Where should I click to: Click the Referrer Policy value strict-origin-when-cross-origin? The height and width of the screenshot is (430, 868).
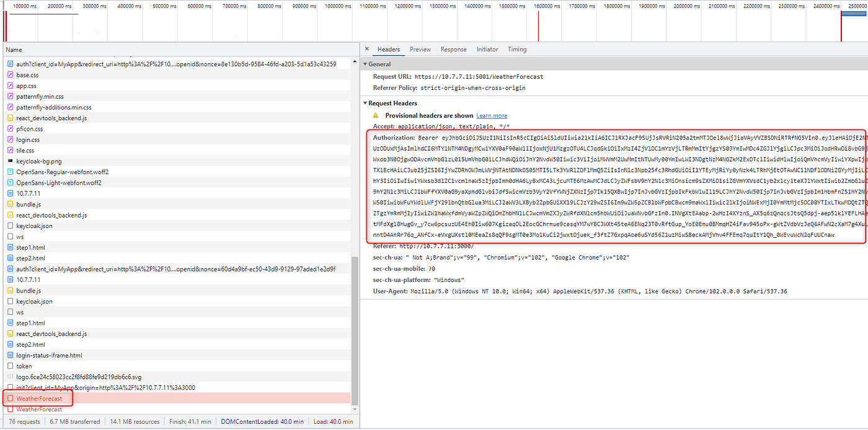pyautogui.click(x=473, y=88)
